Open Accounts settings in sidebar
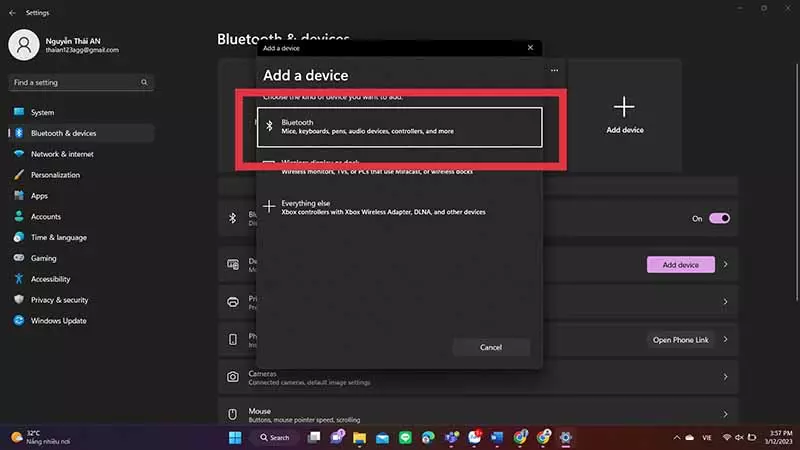This screenshot has width=800, height=450. tap(82, 217)
